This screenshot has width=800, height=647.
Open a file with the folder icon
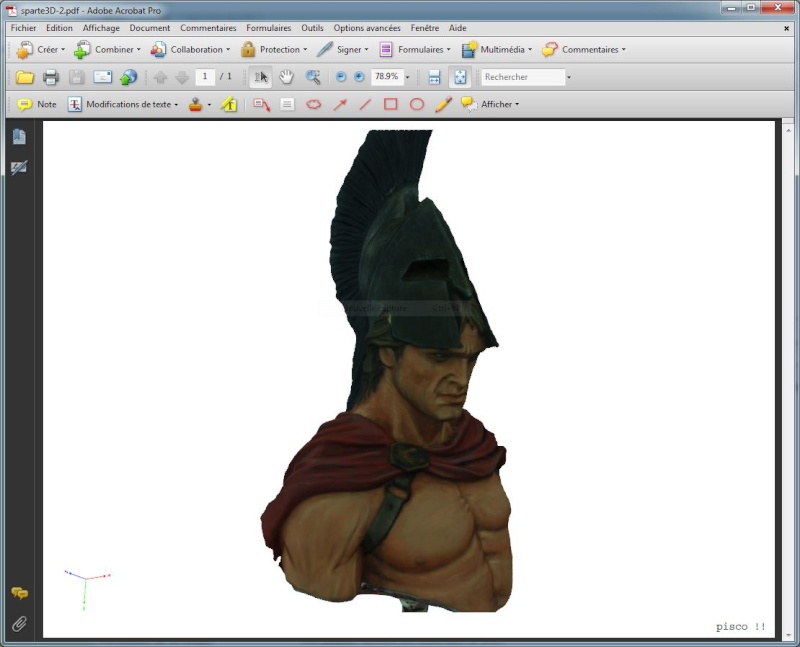[24, 77]
